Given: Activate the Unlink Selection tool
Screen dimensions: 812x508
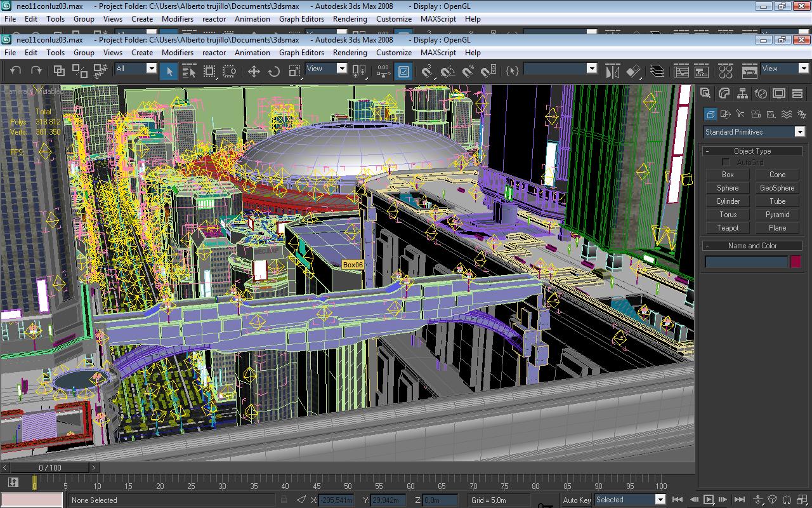Looking at the screenshot, I should pyautogui.click(x=79, y=71).
